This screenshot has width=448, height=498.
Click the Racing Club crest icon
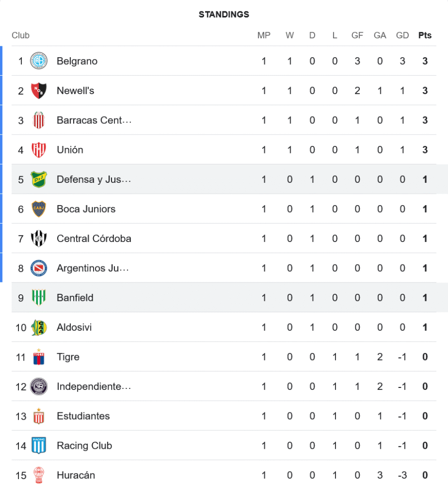click(39, 446)
